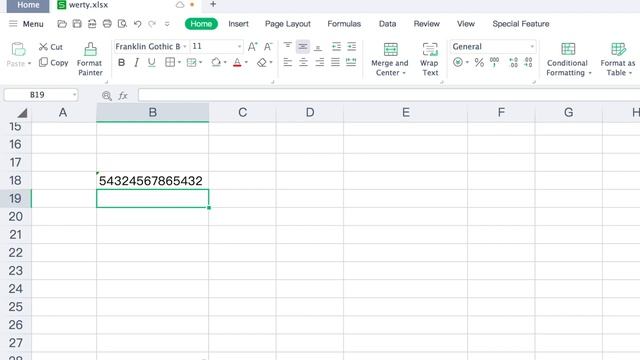
Task: Open General number format dropdown
Action: (x=531, y=47)
